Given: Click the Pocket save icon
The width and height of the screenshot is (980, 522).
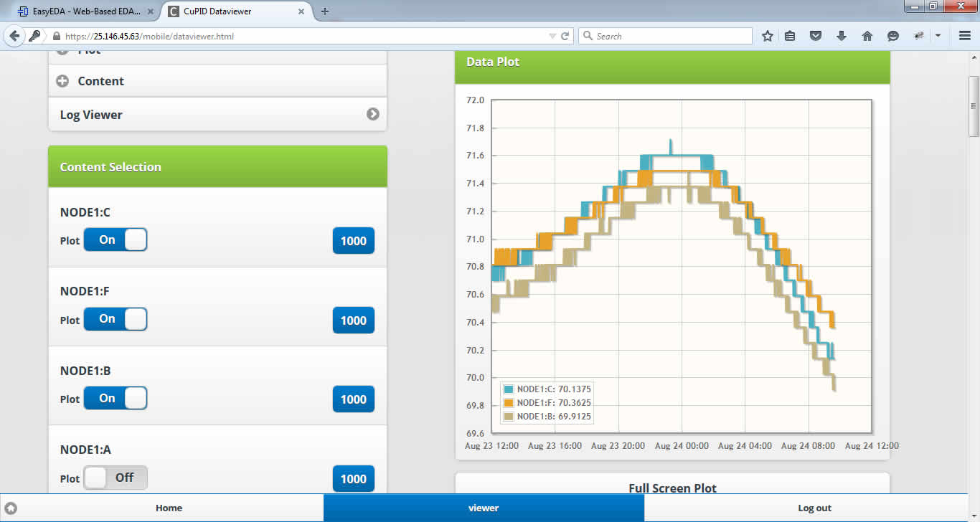Looking at the screenshot, I should [816, 36].
